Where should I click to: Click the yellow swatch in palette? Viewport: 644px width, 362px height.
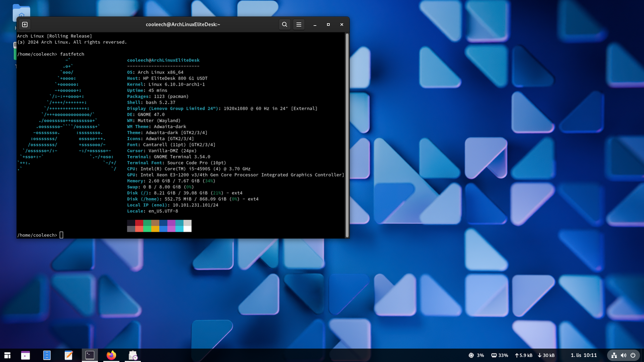tap(155, 229)
